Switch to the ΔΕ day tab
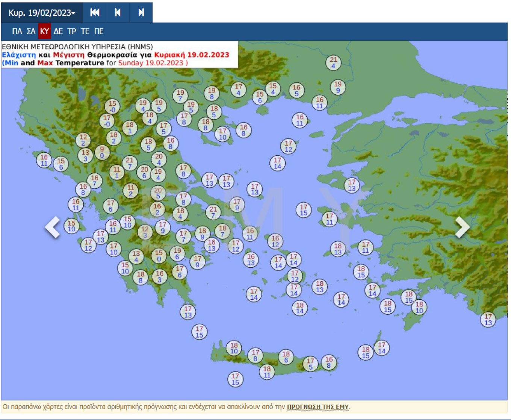The height and width of the screenshot is (420, 511). click(58, 31)
